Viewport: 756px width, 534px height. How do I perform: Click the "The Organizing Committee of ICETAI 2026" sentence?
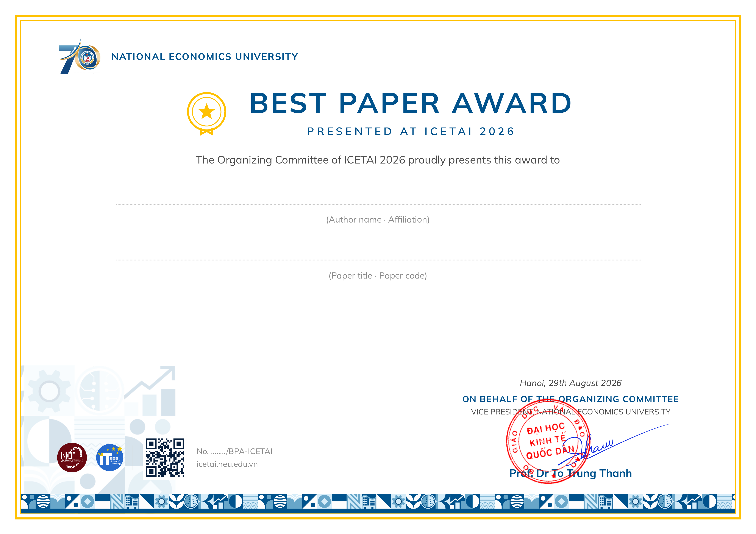378,160
